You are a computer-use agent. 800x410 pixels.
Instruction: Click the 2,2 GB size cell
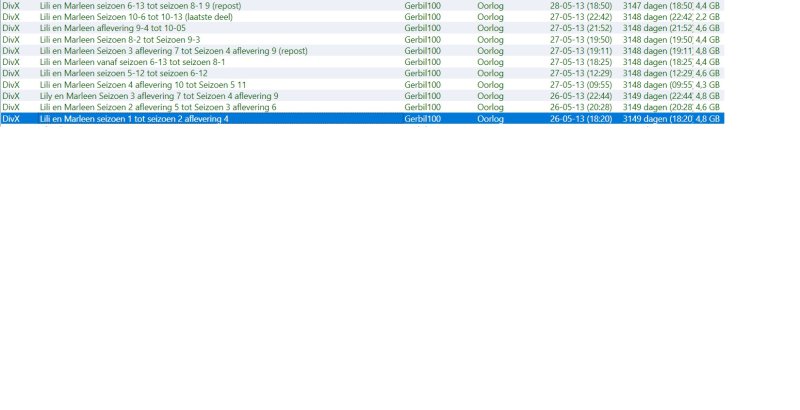tap(707, 17)
